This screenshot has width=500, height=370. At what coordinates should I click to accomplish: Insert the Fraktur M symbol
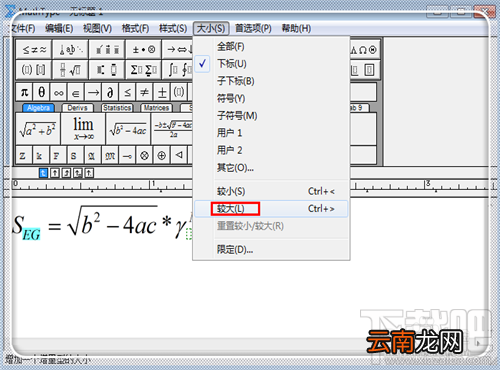(110, 155)
